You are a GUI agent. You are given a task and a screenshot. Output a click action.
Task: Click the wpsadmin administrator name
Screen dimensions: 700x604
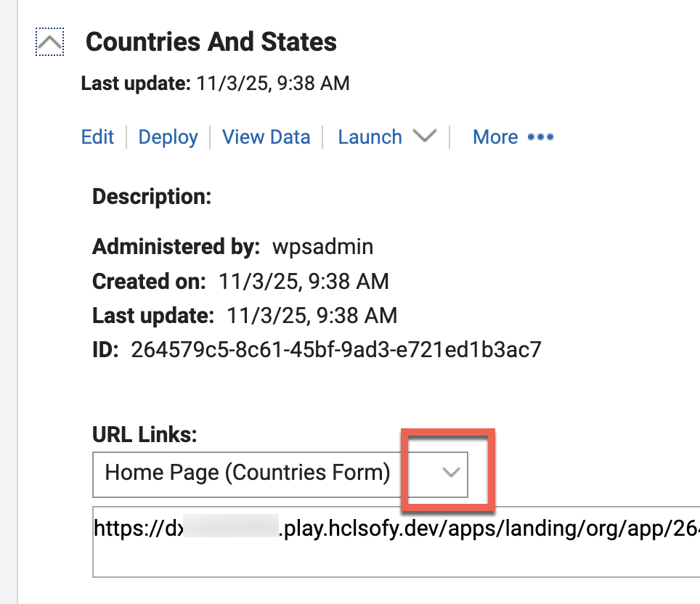click(x=322, y=247)
